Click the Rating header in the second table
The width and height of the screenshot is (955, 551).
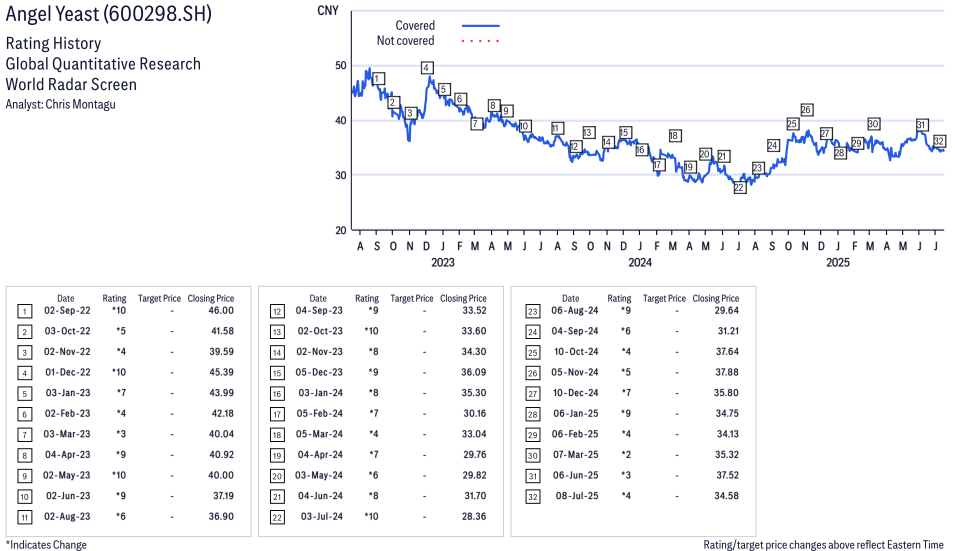pos(367,298)
